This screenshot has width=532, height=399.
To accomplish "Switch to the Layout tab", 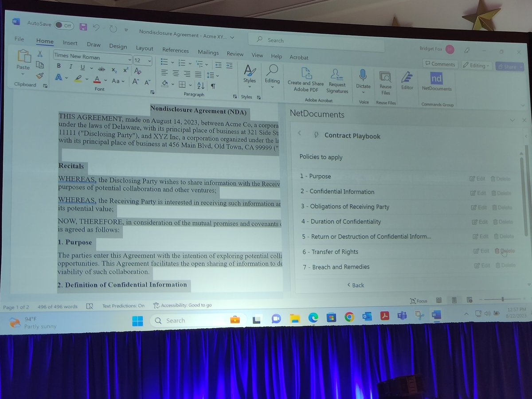I will coord(145,48).
